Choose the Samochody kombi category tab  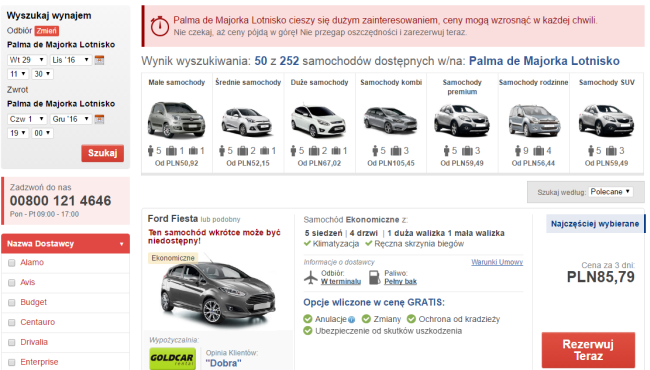click(391, 123)
